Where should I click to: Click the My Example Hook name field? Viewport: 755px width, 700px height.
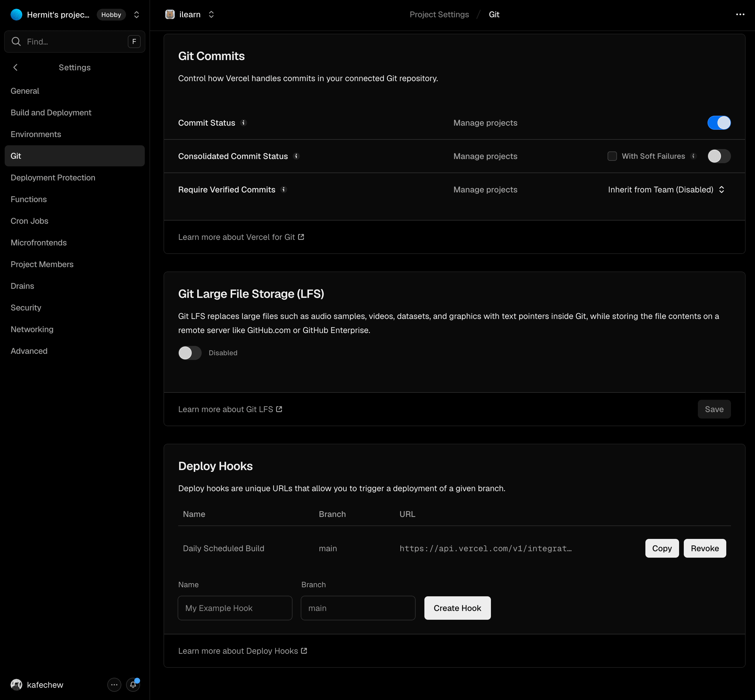(x=234, y=607)
